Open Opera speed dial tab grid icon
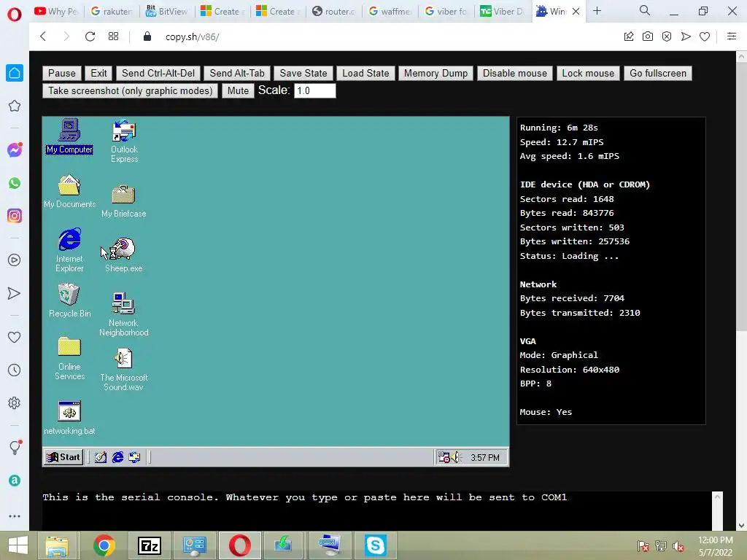Screen dimensions: 747x560 [113, 36]
